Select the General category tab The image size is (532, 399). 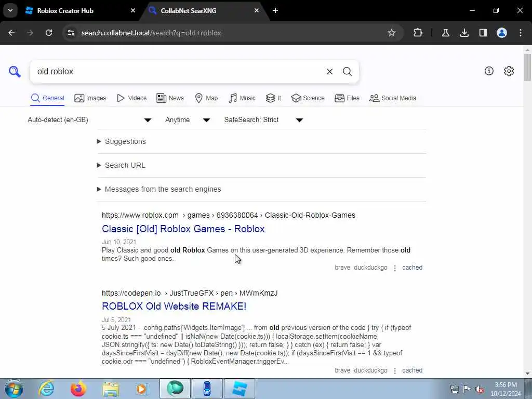pos(47,98)
